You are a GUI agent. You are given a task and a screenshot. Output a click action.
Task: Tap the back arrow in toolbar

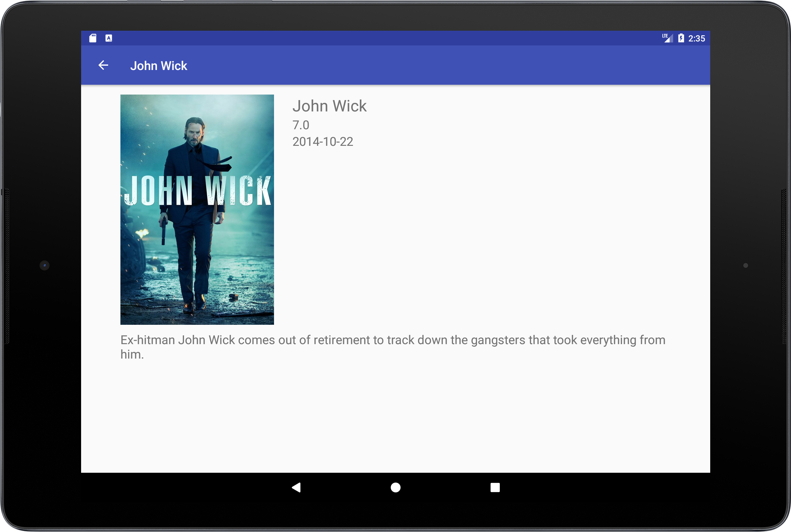(103, 65)
